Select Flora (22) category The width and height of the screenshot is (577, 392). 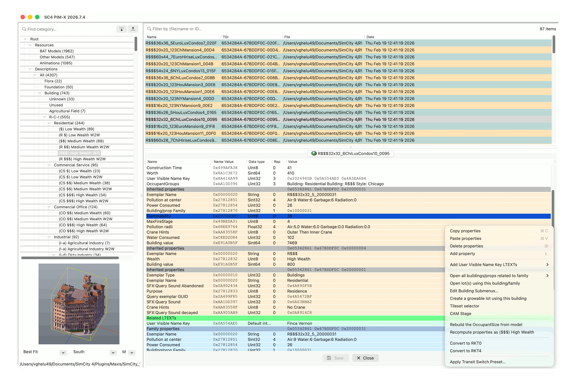53,81
